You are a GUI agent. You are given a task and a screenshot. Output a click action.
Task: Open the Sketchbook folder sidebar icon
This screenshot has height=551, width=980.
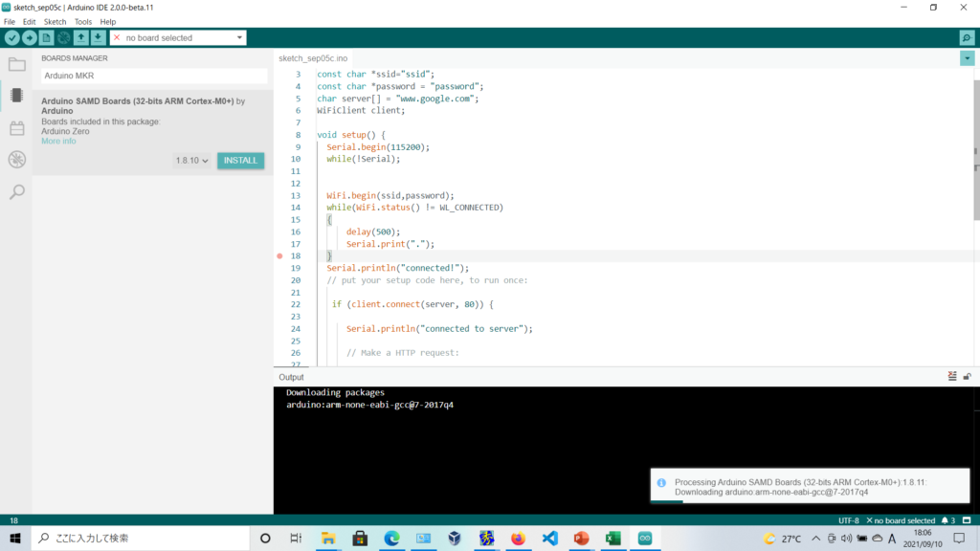click(x=17, y=64)
